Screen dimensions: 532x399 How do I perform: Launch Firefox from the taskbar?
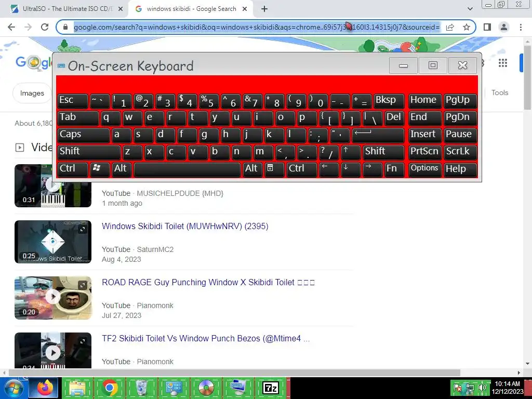click(45, 388)
